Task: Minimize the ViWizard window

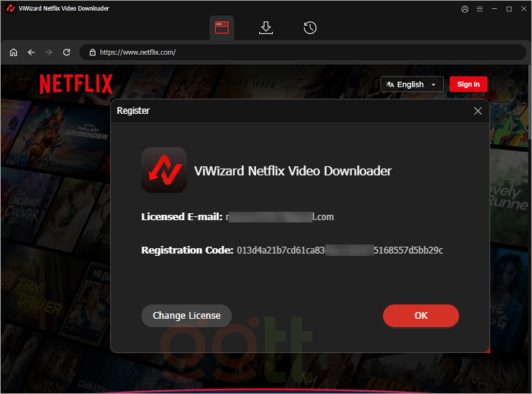Action: (x=494, y=8)
